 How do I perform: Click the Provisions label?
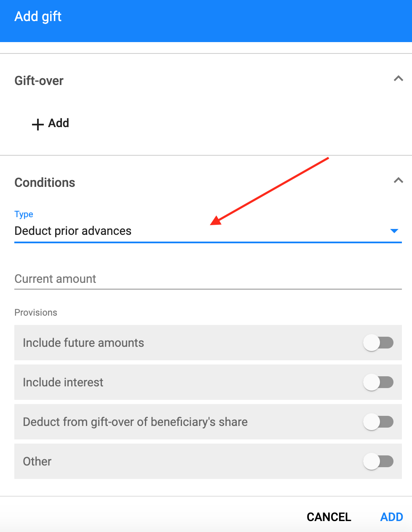pos(36,312)
